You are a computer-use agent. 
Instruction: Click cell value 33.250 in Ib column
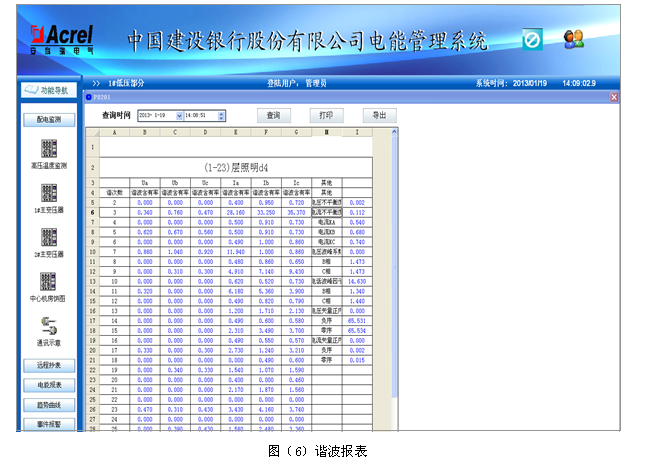pos(266,213)
